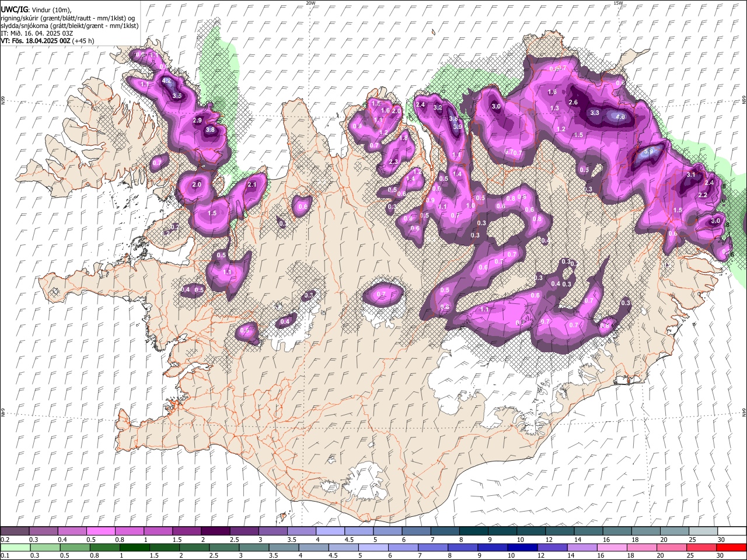Click the '20W' longitude label
The height and width of the screenshot is (560, 747).
[x=310, y=3]
